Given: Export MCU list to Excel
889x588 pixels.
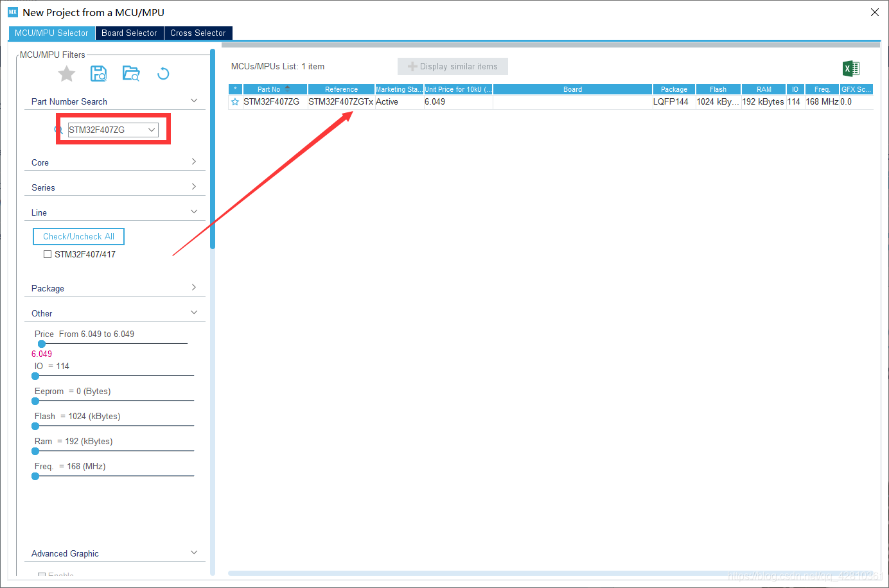Looking at the screenshot, I should (851, 69).
